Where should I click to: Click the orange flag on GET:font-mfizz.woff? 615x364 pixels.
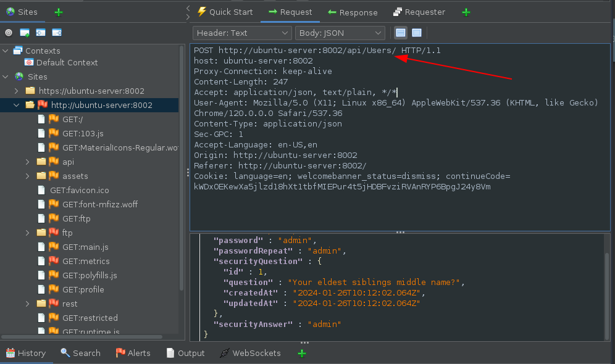coord(54,204)
